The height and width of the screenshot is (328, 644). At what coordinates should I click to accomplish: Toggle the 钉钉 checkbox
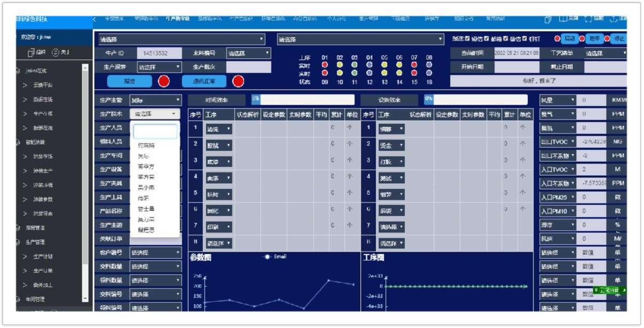click(524, 39)
